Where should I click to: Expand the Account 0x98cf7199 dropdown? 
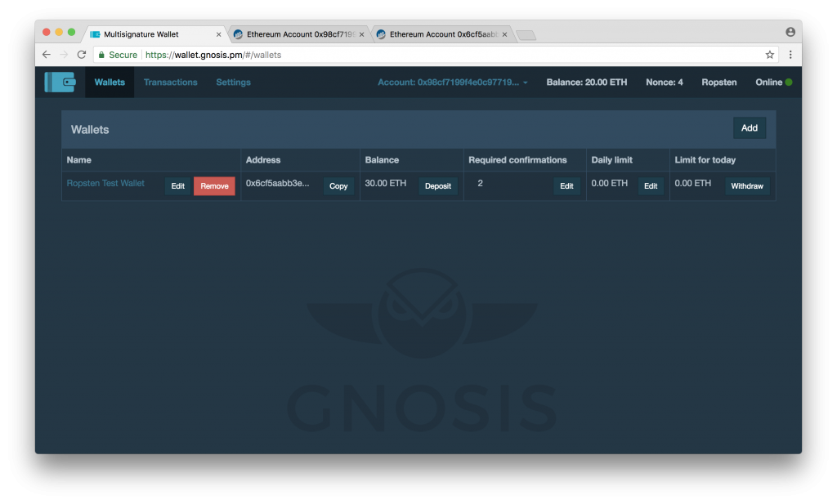[453, 83]
